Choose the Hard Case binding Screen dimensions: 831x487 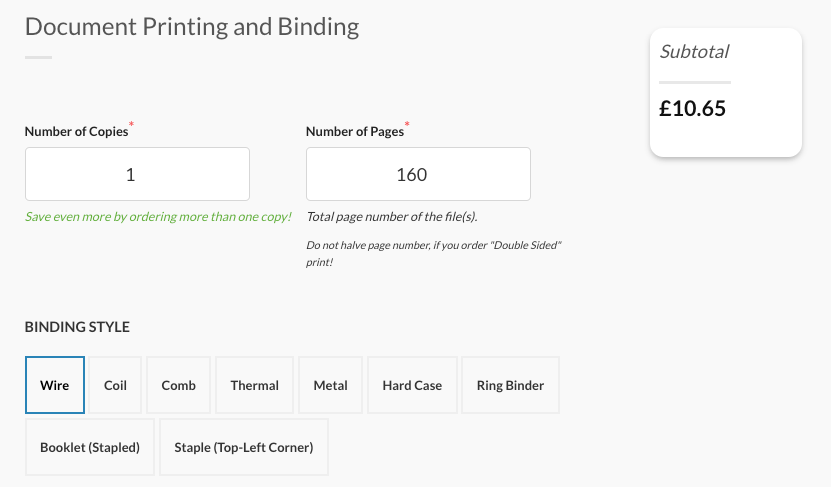pos(412,385)
